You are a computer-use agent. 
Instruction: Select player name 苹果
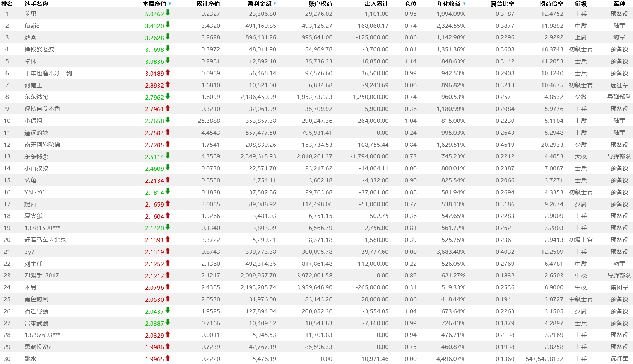point(30,14)
